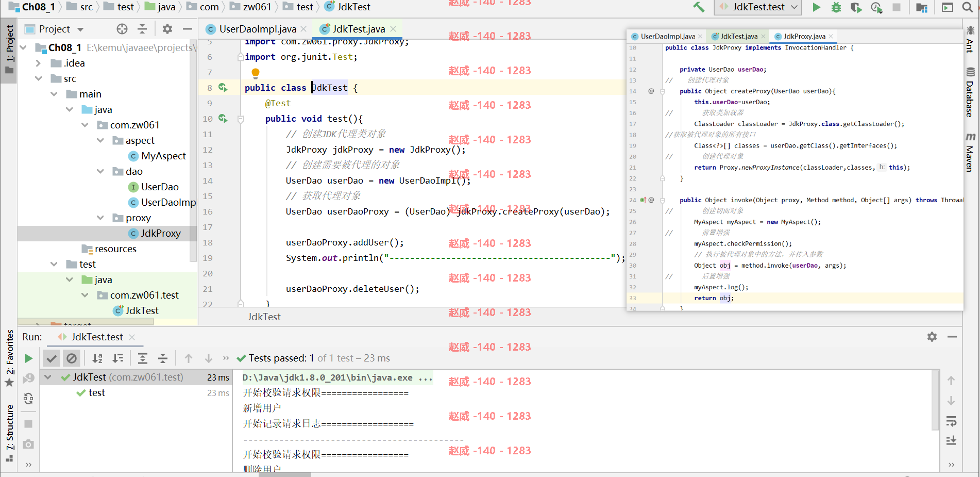Go to next failed test arrow
This screenshot has height=477, width=980.
click(x=209, y=358)
